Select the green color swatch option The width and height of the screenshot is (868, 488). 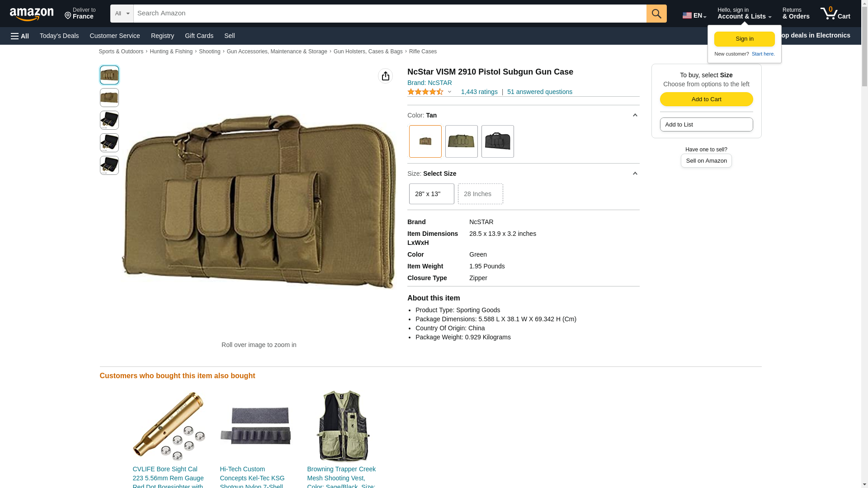point(461,141)
